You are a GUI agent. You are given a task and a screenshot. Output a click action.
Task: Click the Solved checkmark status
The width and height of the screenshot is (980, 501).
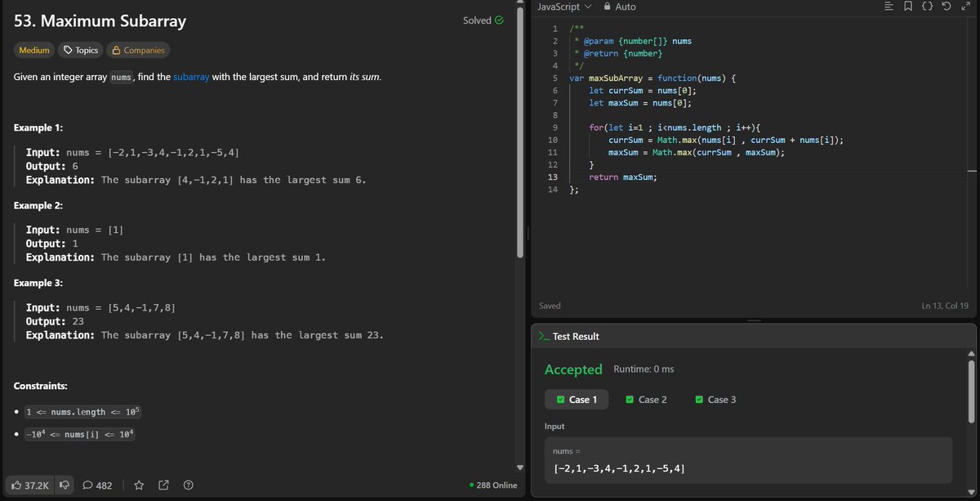point(483,20)
